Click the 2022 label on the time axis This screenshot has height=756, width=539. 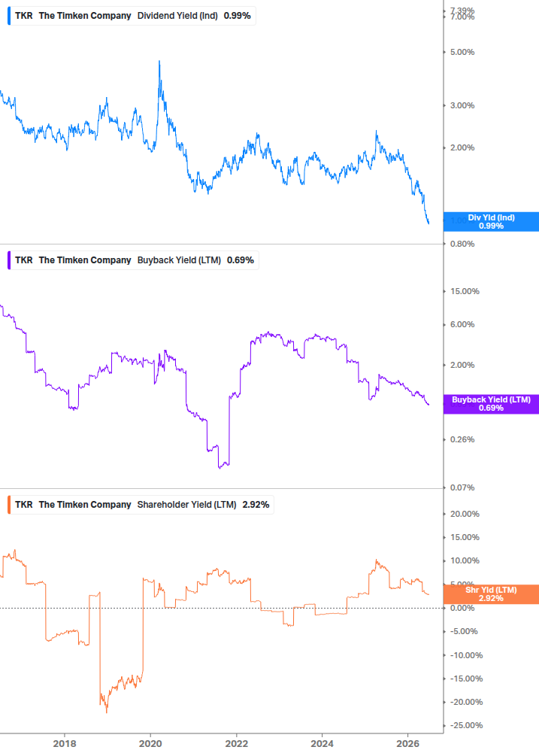pos(237,743)
